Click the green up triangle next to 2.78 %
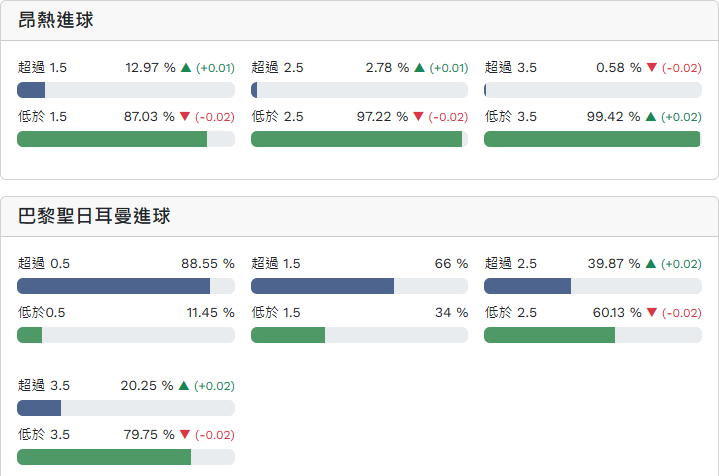 [x=419, y=68]
